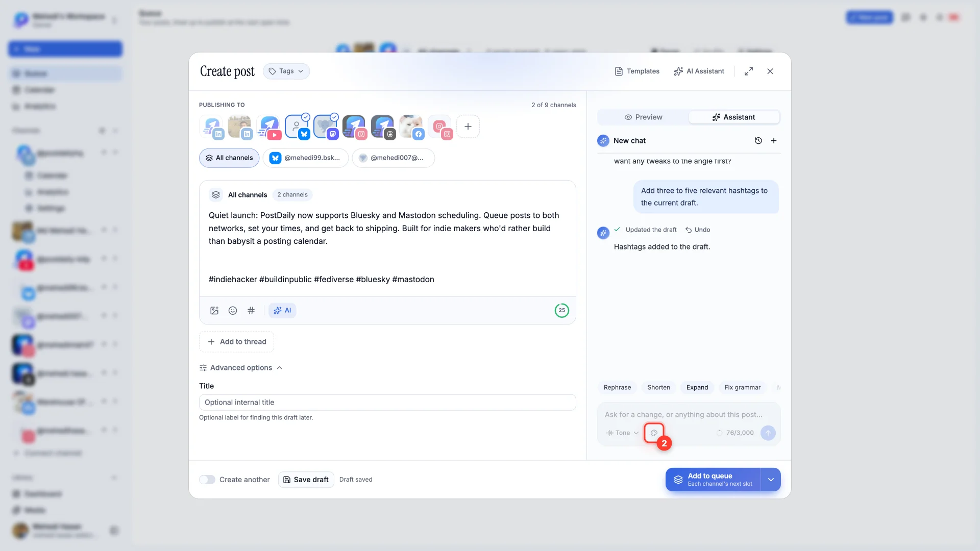The image size is (980, 551).
Task: Select the @mehedi007@... channel tab
Action: [393, 158]
